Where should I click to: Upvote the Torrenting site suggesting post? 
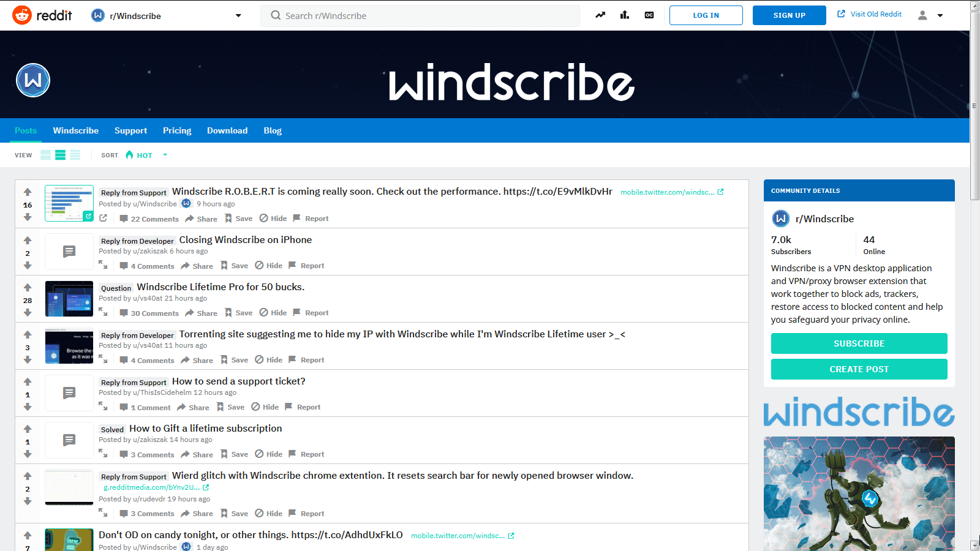[28, 335]
